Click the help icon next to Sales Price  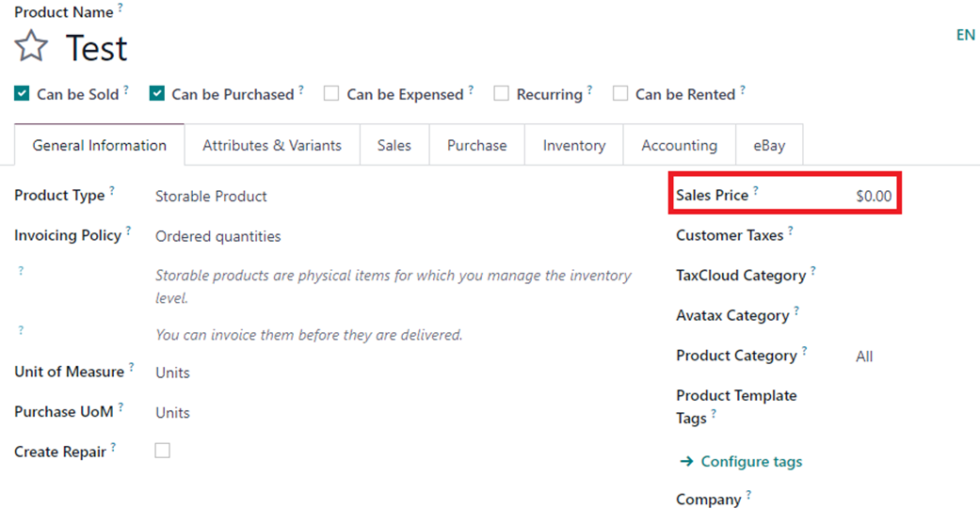coord(756,190)
